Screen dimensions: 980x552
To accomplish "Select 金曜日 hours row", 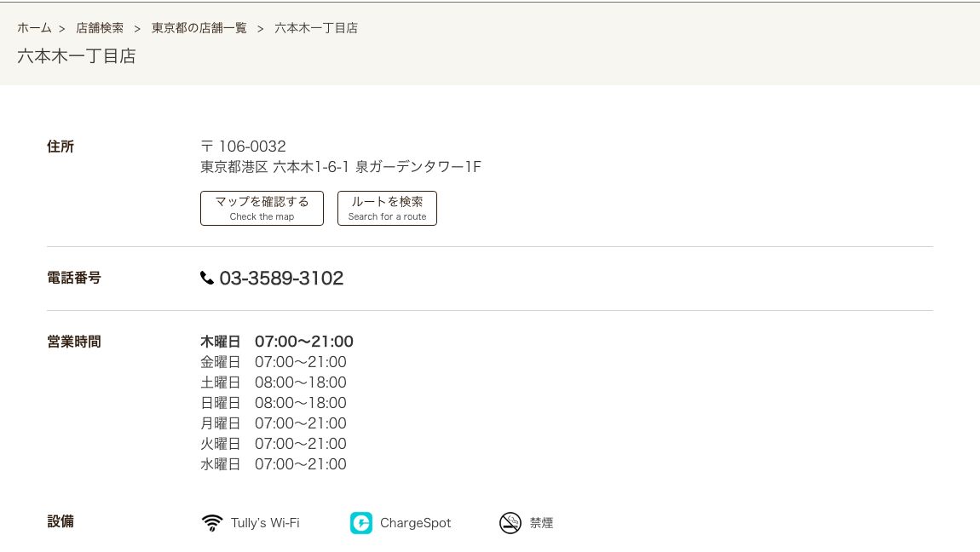I will tap(274, 362).
